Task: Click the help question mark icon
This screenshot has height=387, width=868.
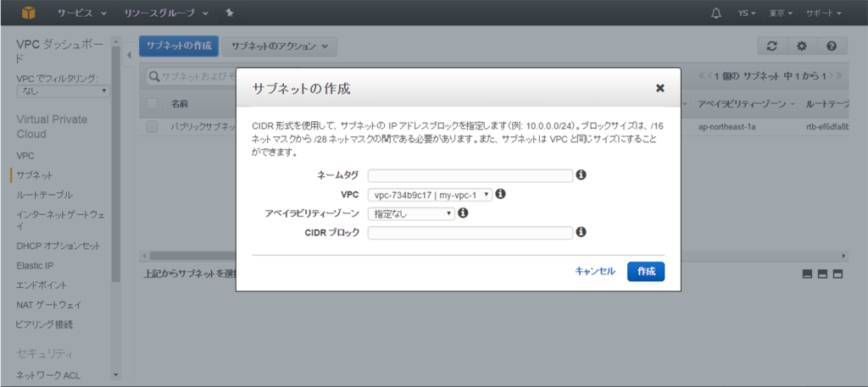Action: [x=831, y=47]
